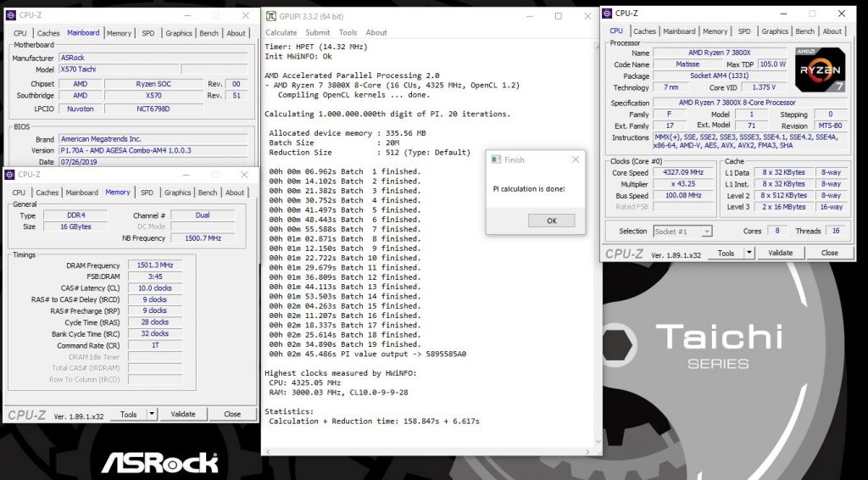Click Validate in right CPU-Z window
Screen dimensions: 868x480
(780, 253)
